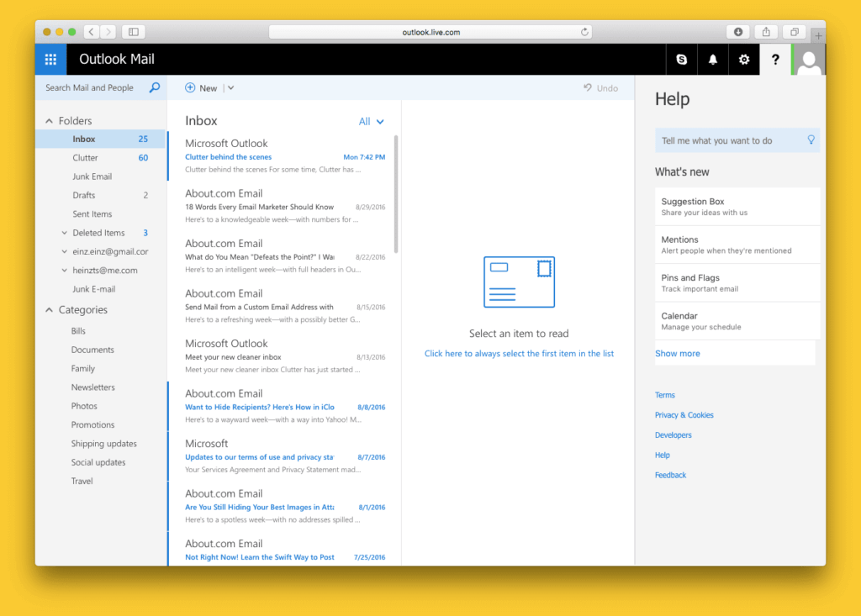The height and width of the screenshot is (616, 861).
Task: Click the Undo arrow icon
Action: pyautogui.click(x=588, y=88)
